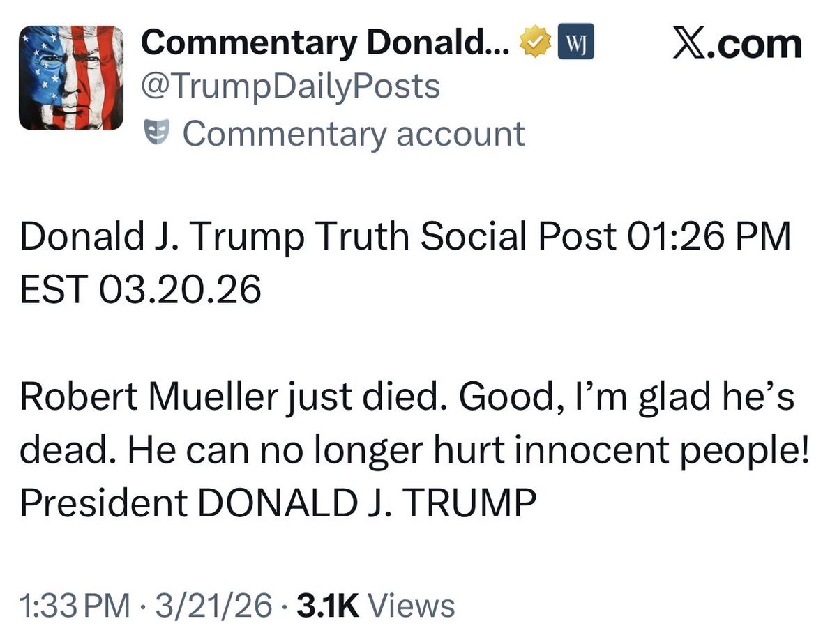The width and height of the screenshot is (837, 644).
Task: Click the 'EST 03.20.26' date line
Action: coord(139,291)
